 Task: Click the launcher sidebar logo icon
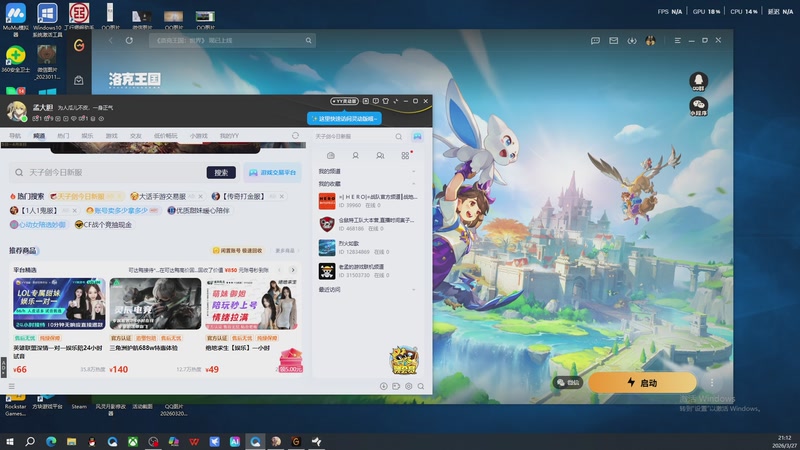(79, 45)
